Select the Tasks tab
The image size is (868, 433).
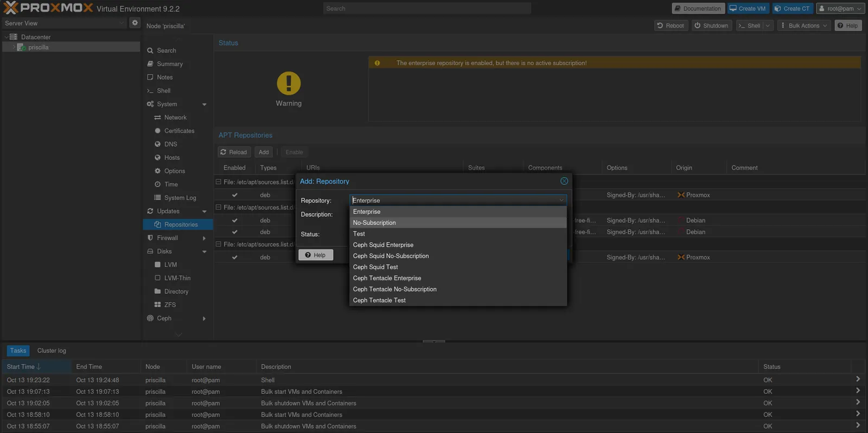coord(18,351)
